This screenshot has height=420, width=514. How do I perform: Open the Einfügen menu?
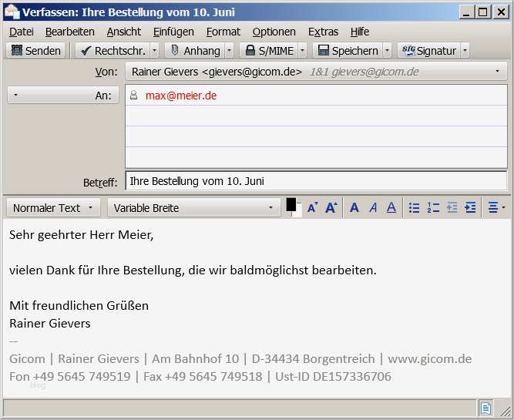click(173, 32)
